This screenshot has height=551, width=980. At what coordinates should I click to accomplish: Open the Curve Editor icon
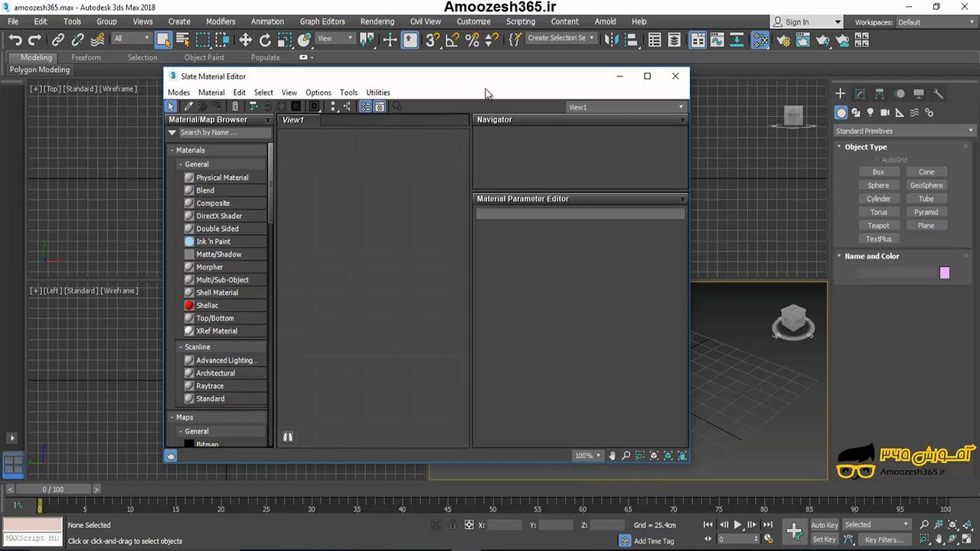click(x=717, y=40)
